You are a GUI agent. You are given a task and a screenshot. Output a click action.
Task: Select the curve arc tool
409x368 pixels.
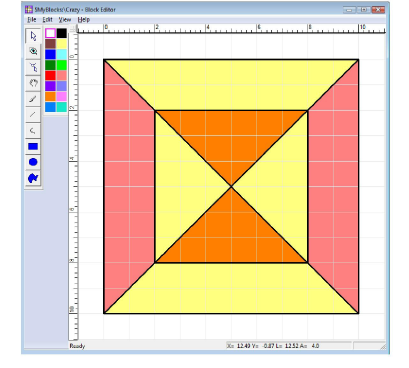(x=33, y=130)
